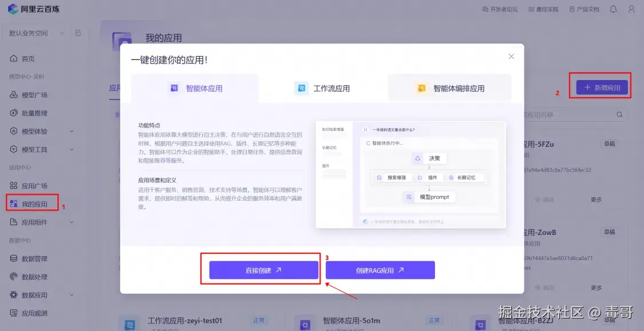Click the 草稿 tag on 5FZu card
Screen dimensions: 644x331
point(610,144)
